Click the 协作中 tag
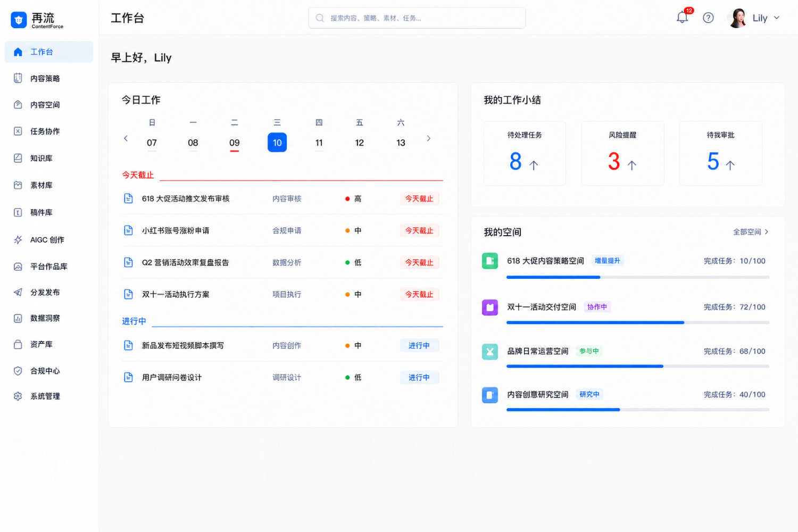The height and width of the screenshot is (532, 798). click(x=597, y=307)
